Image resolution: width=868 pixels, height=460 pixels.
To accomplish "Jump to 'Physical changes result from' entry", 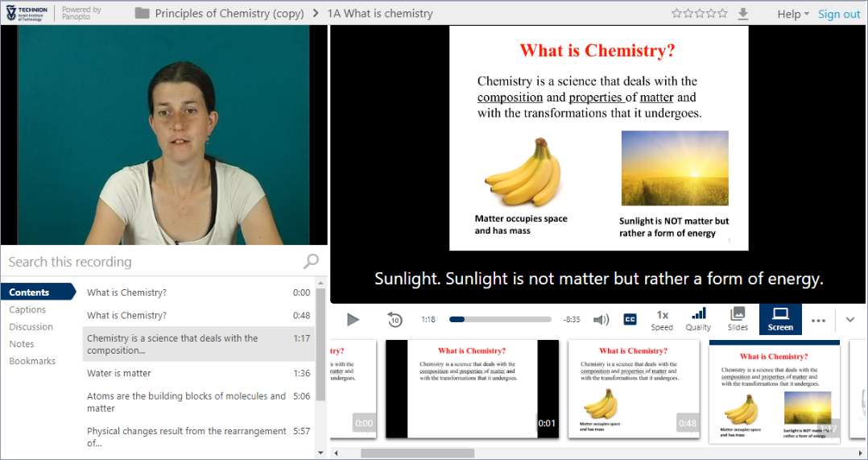I will pos(199,437).
